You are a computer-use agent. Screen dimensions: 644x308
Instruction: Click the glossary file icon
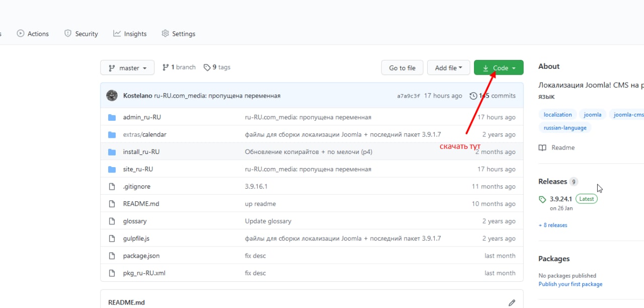[112, 221]
